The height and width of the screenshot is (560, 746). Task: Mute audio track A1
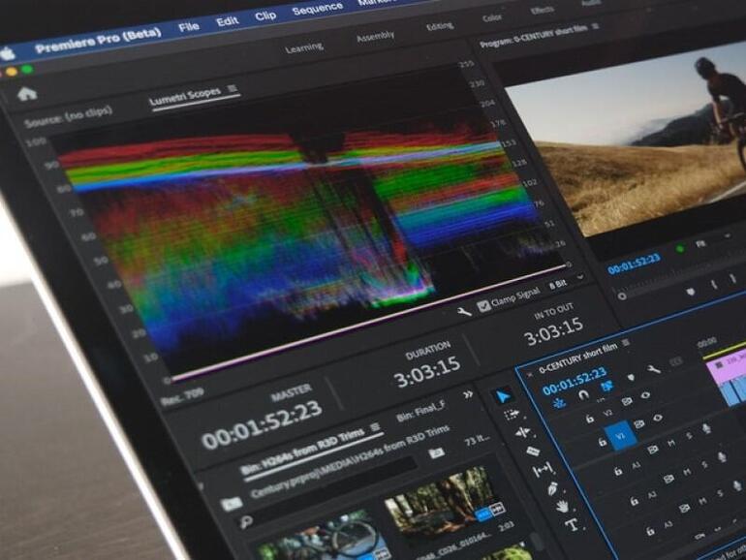coord(671,443)
